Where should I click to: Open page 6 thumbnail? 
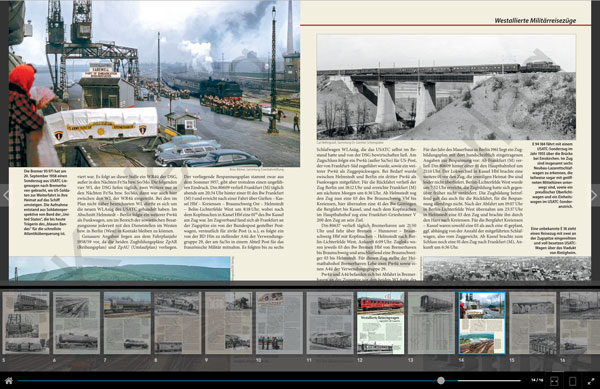tap(77, 323)
